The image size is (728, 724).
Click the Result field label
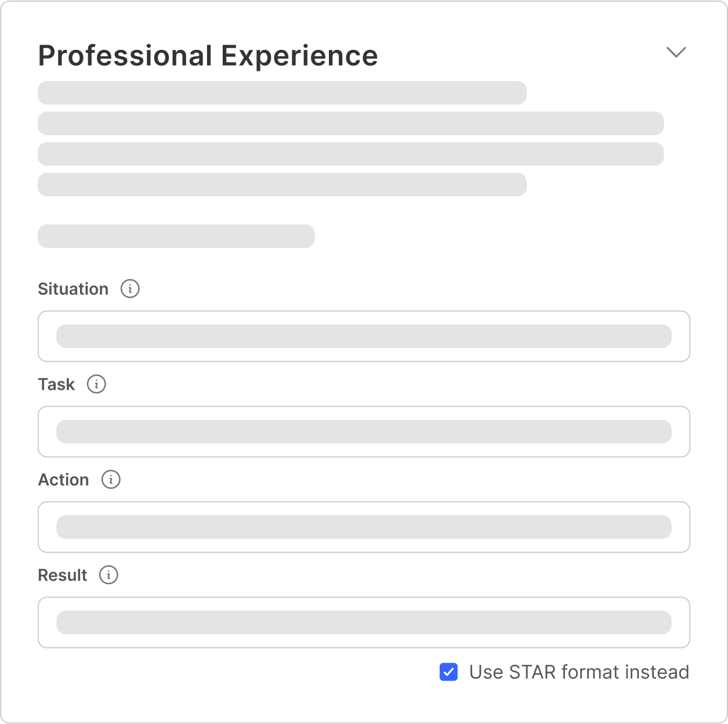(62, 575)
